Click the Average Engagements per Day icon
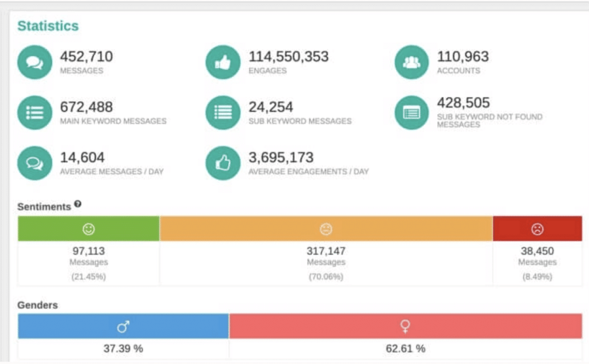 coord(223,163)
